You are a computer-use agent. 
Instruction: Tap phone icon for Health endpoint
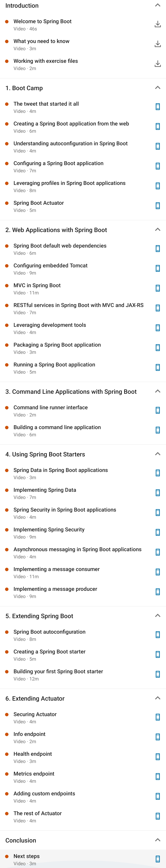tap(158, 757)
